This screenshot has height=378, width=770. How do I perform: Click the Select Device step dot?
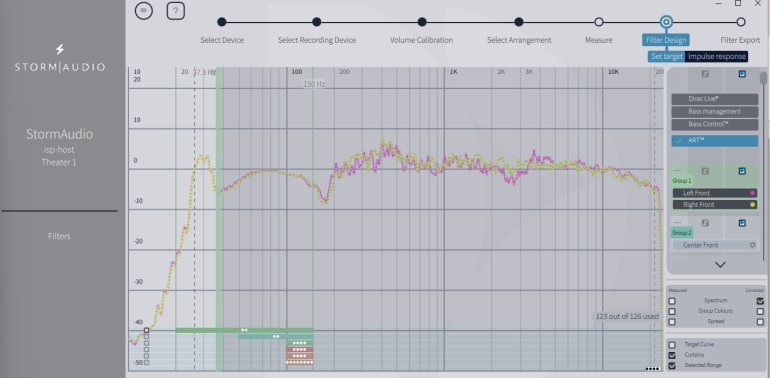222,22
